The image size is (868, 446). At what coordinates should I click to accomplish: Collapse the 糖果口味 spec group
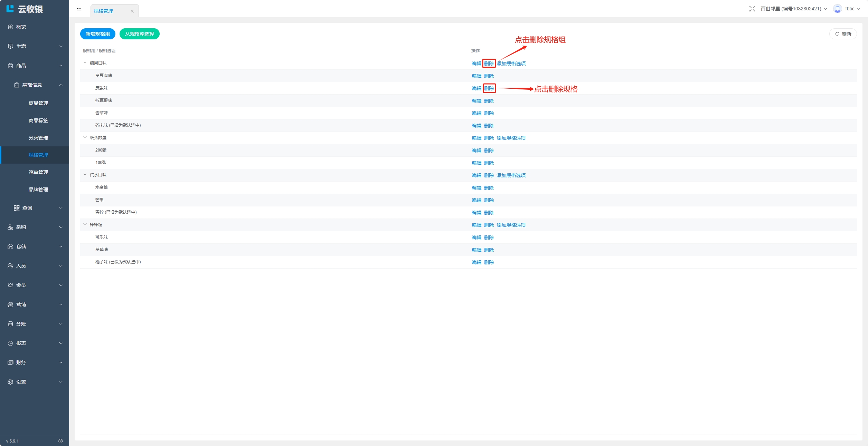click(85, 63)
